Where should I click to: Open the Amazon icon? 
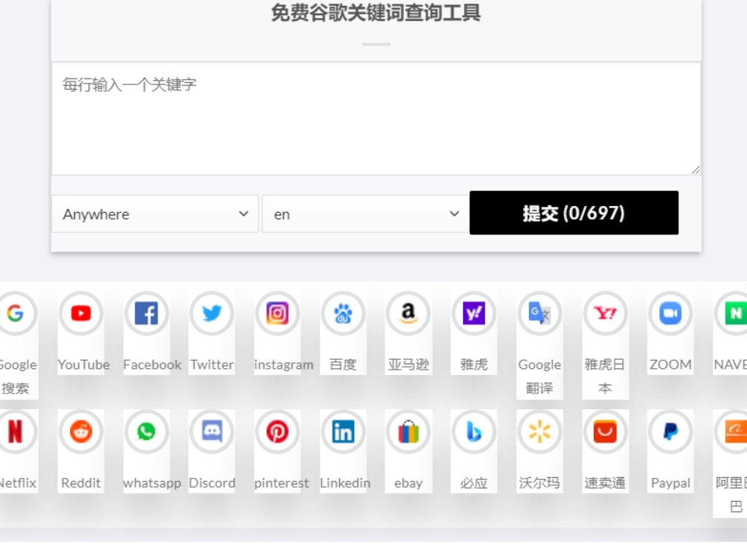[409, 314]
